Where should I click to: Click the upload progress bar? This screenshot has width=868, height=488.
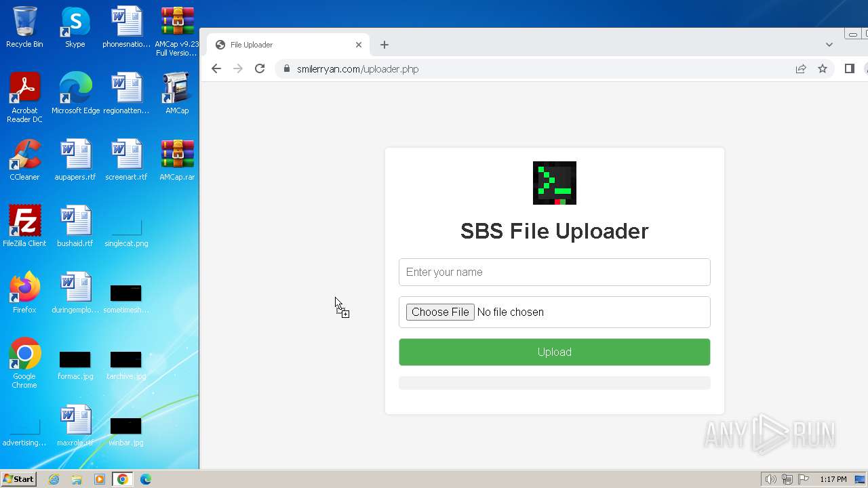(555, 383)
